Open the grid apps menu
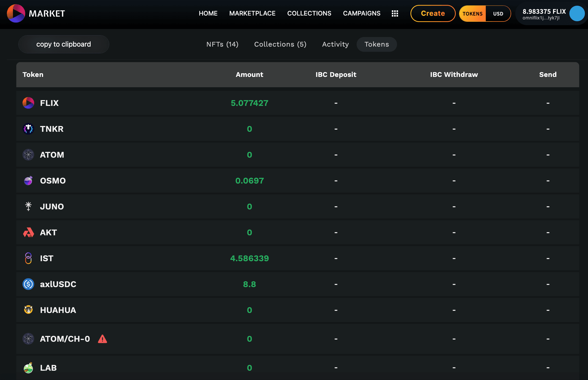588x380 pixels. (x=394, y=13)
